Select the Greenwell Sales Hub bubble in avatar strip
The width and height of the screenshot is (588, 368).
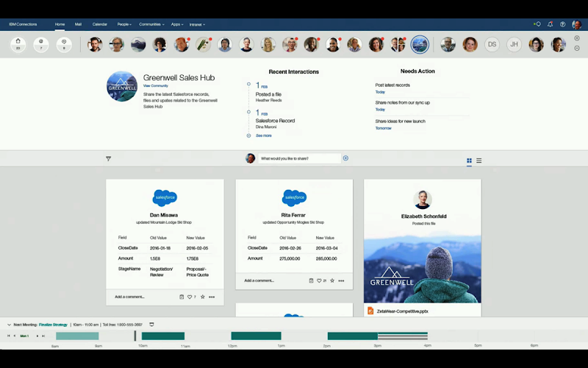pyautogui.click(x=420, y=44)
